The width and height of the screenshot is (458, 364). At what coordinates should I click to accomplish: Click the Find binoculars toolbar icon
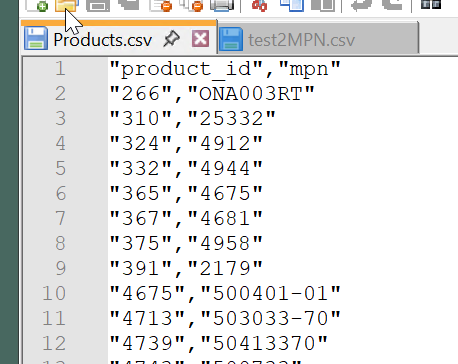coord(431,4)
